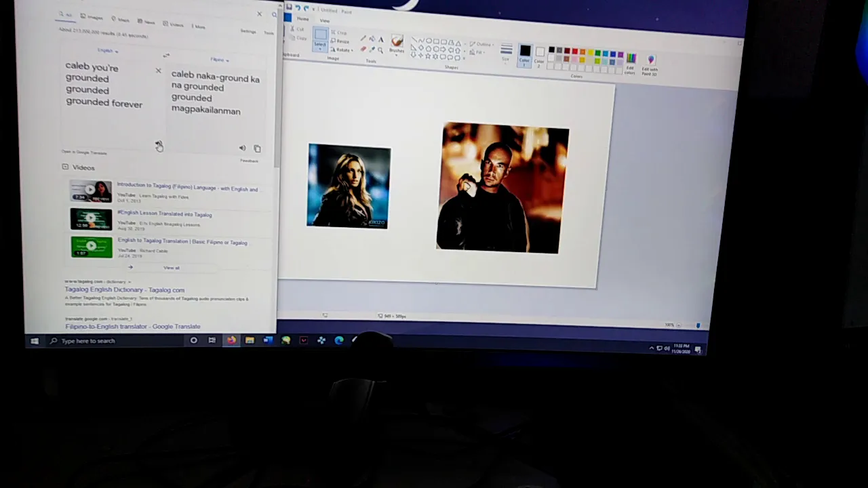Open Filipino-to-English translator - Google Translate result

click(132, 326)
